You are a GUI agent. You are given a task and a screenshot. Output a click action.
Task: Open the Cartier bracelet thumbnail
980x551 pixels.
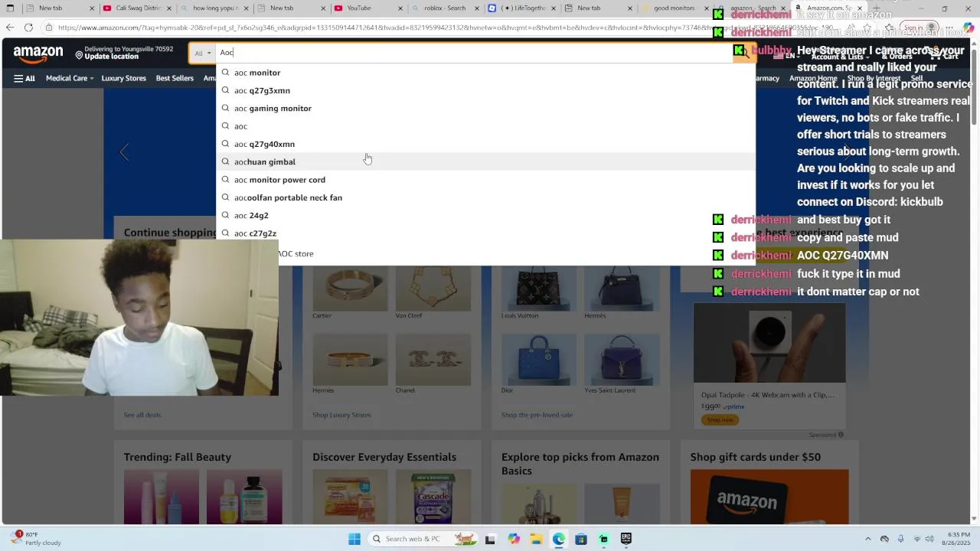tap(350, 289)
